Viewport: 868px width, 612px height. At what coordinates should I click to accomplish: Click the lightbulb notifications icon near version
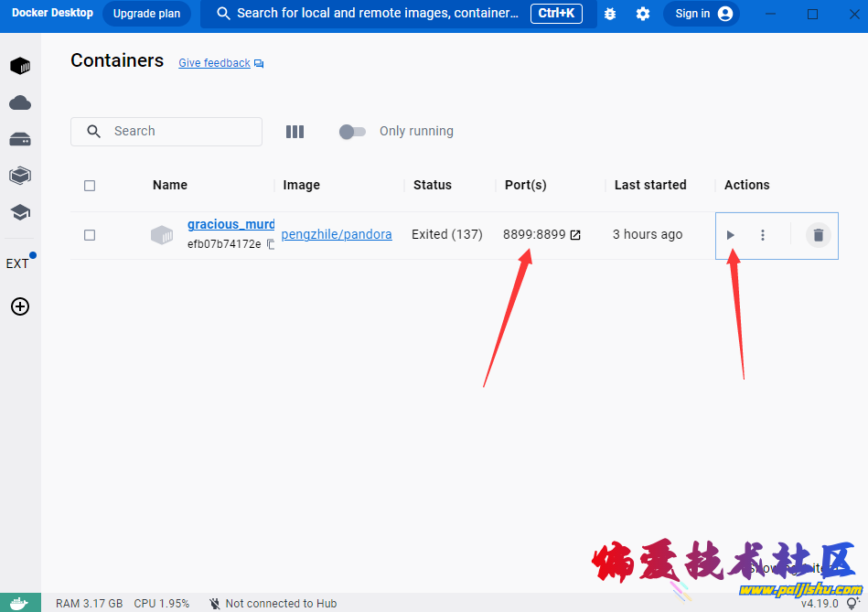853,603
